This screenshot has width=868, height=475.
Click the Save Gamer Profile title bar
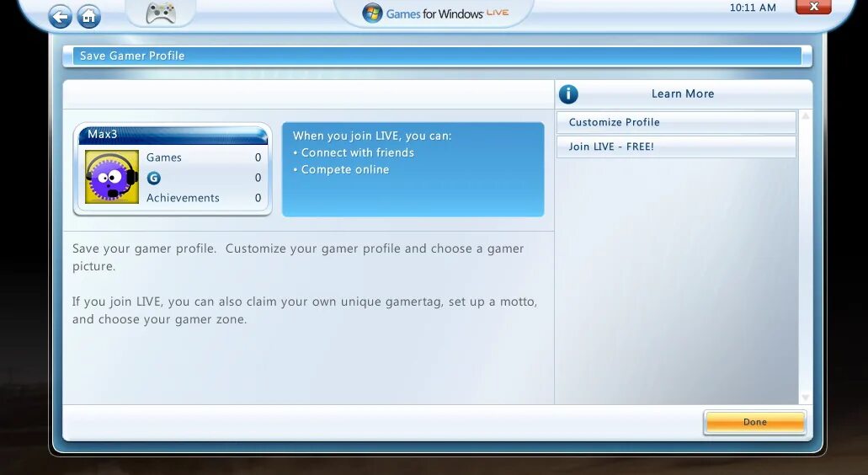[x=437, y=56]
